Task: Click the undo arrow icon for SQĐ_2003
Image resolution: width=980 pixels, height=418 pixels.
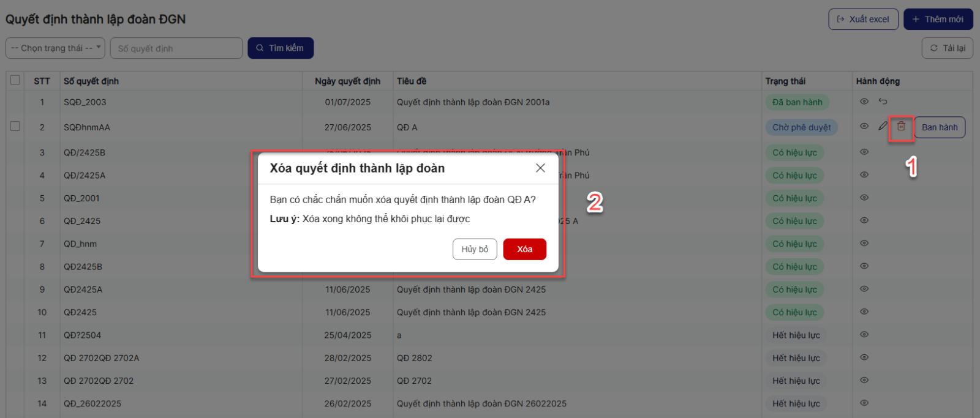Action: [x=883, y=102]
